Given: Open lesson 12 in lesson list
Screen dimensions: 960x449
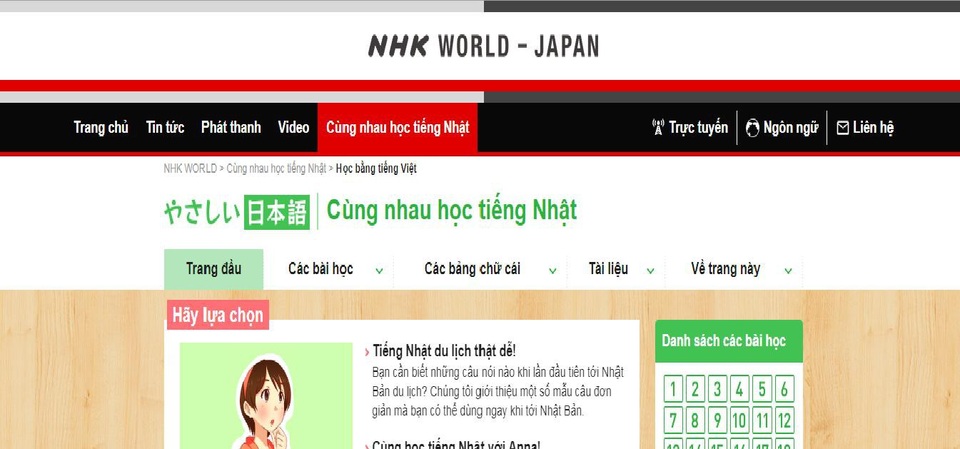Looking at the screenshot, I should pyautogui.click(x=784, y=420).
